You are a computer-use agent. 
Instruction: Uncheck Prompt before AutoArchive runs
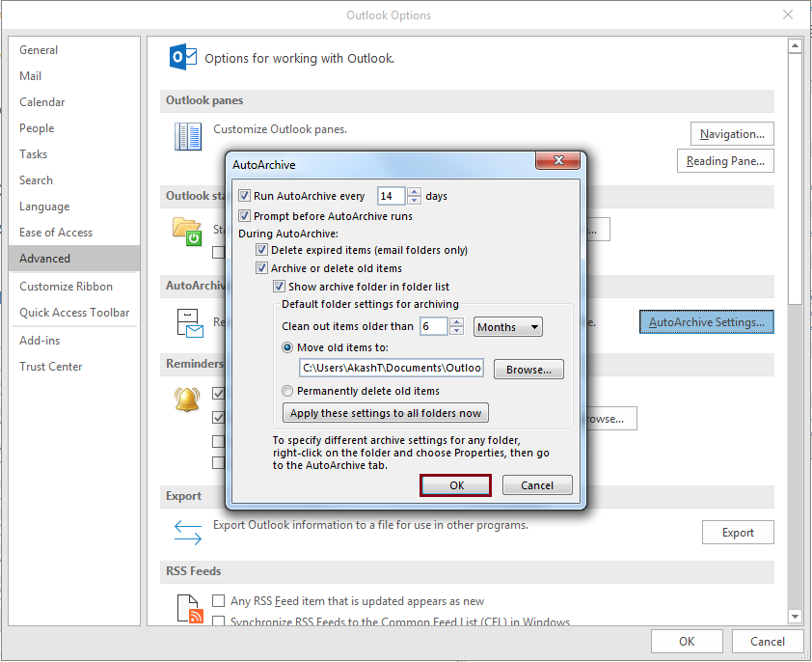tap(244, 216)
